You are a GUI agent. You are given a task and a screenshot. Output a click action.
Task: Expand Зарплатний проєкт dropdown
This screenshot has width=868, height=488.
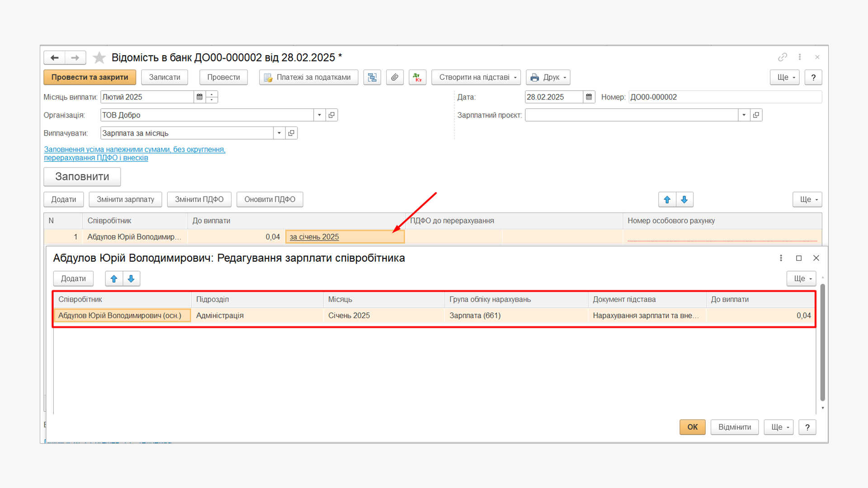pos(744,115)
